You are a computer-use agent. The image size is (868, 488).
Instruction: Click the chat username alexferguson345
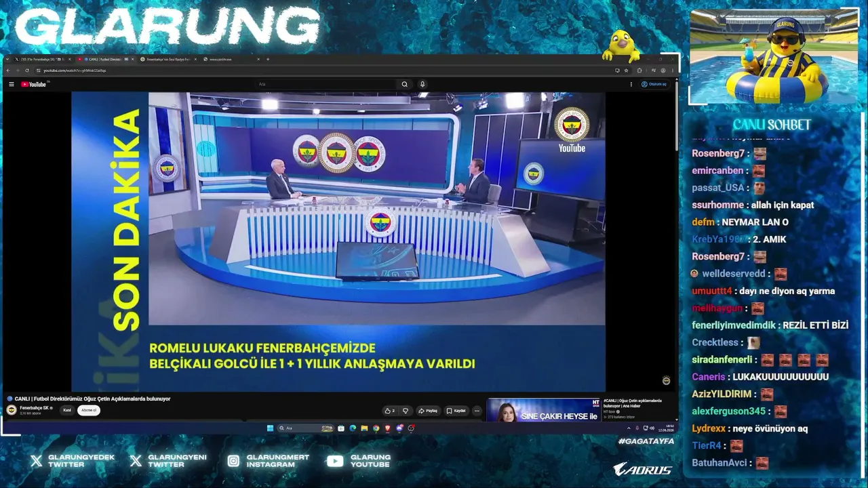pyautogui.click(x=728, y=411)
